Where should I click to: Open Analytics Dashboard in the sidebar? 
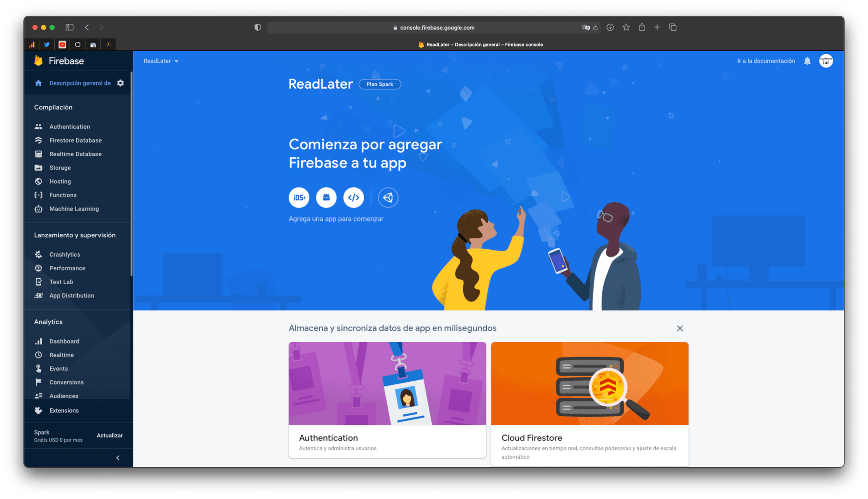pyautogui.click(x=64, y=341)
